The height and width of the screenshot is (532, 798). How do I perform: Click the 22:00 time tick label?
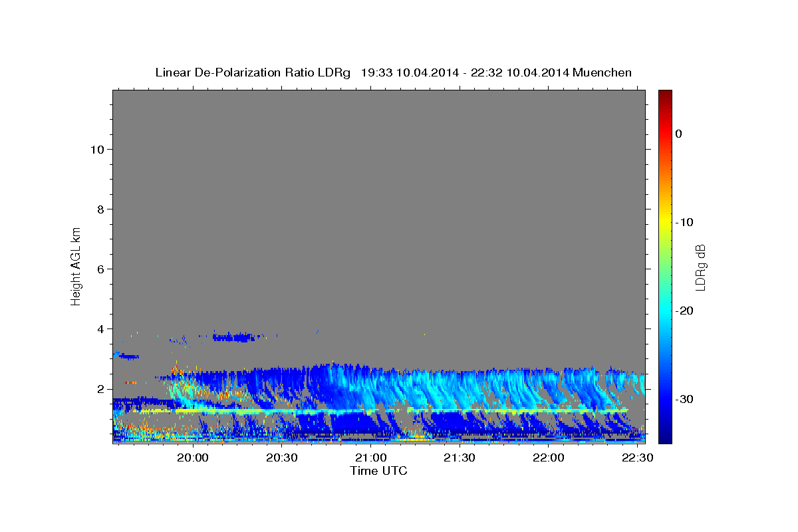[548, 458]
